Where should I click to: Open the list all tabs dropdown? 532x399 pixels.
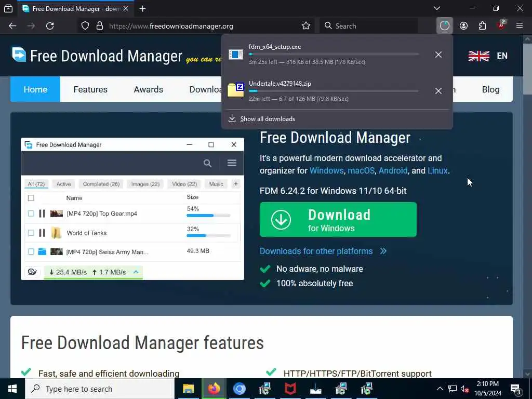pyautogui.click(x=437, y=8)
